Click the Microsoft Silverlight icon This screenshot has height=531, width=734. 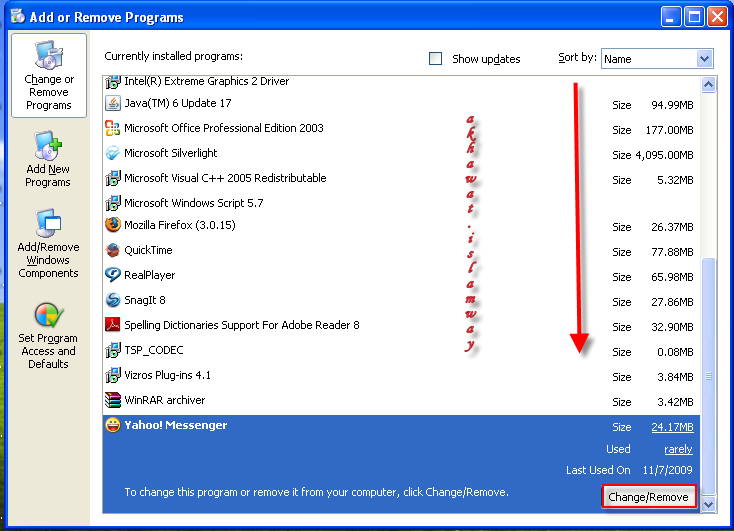(113, 153)
